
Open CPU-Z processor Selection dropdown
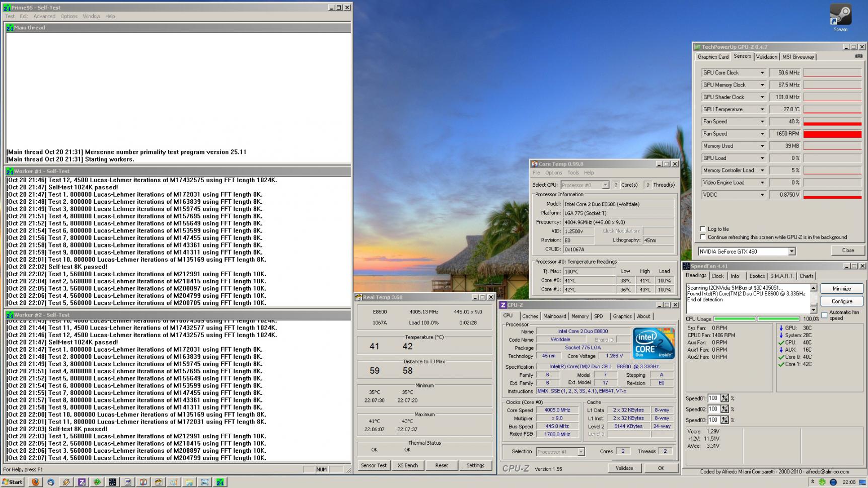581,452
